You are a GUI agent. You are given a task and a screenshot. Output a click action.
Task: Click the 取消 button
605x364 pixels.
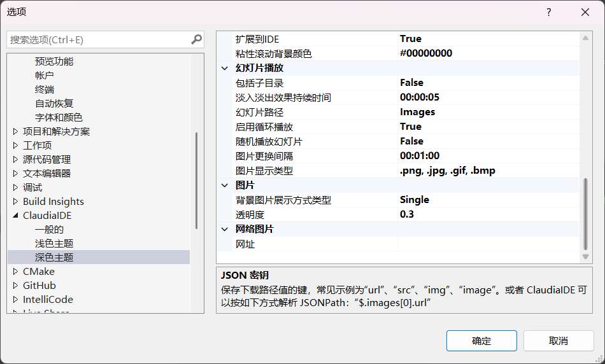(x=559, y=341)
